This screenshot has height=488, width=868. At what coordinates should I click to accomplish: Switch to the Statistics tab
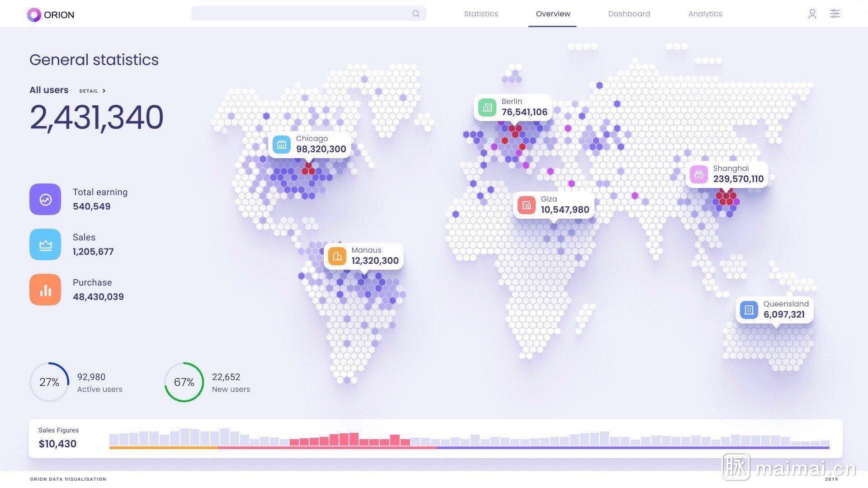[481, 14]
